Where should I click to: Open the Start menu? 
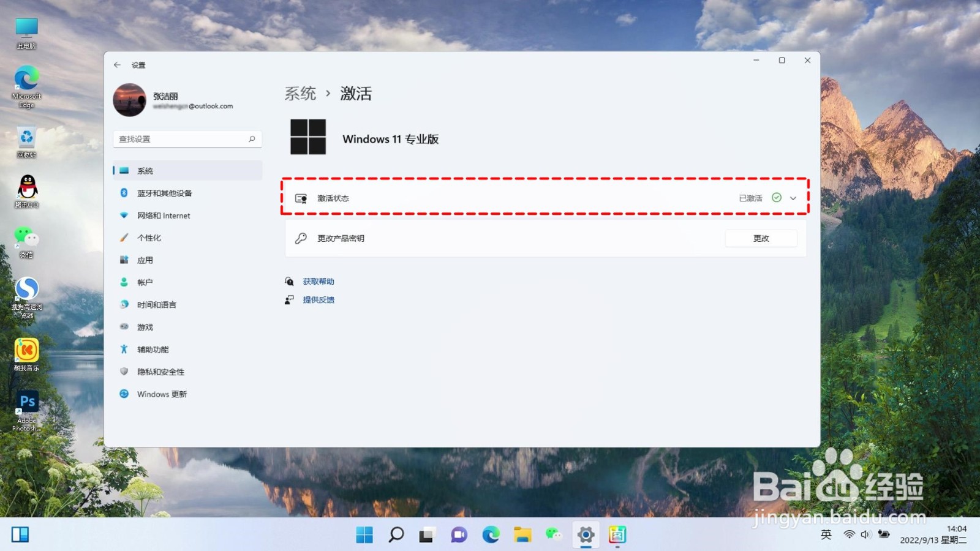[x=364, y=534]
